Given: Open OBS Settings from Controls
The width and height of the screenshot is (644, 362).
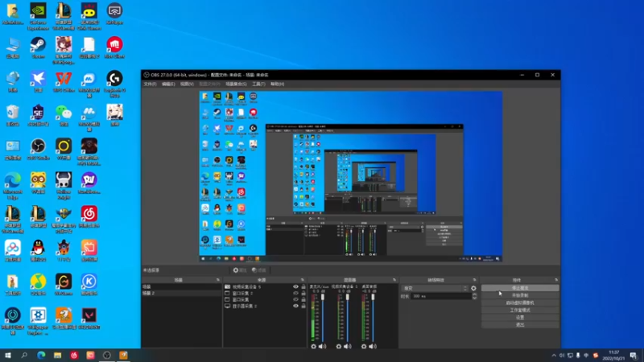Looking at the screenshot, I should pos(520,318).
